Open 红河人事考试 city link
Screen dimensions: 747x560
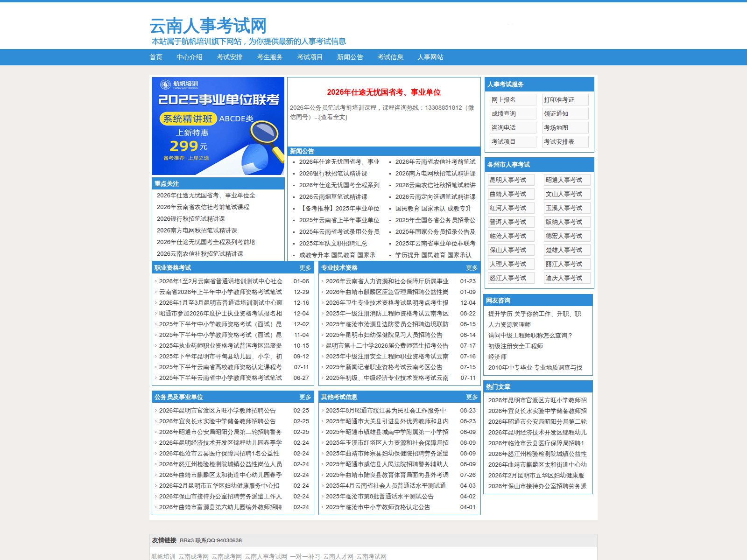click(x=511, y=208)
